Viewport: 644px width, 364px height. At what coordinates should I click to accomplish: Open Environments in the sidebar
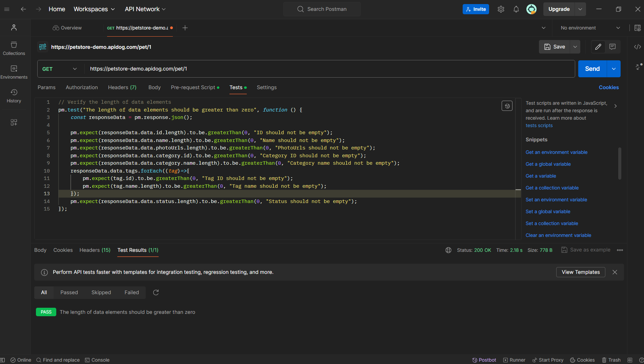point(14,72)
